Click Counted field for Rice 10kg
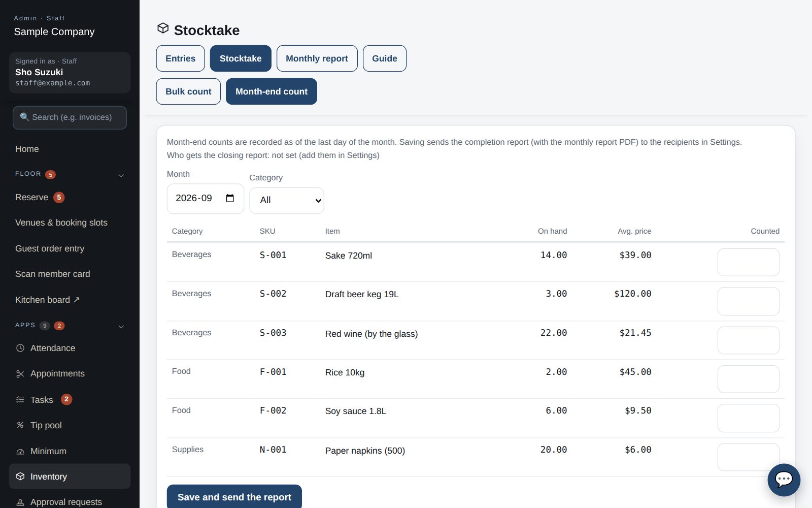The height and width of the screenshot is (508, 812). [x=748, y=379]
